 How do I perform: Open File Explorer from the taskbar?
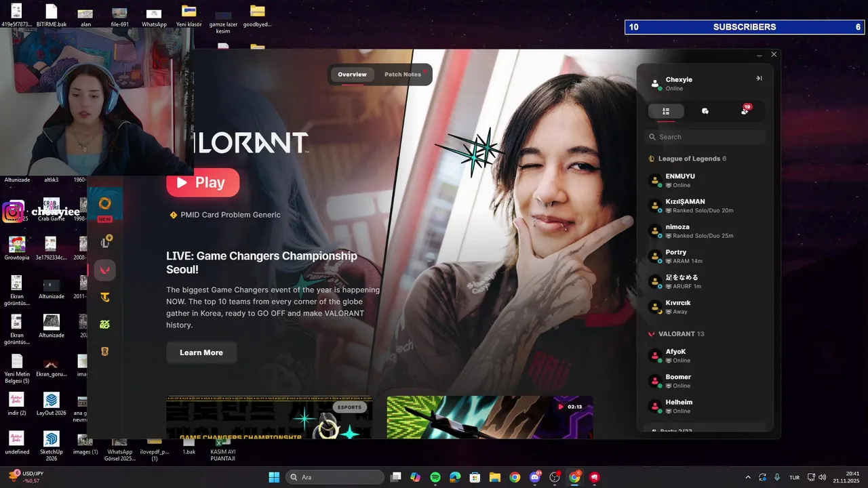coord(495,477)
